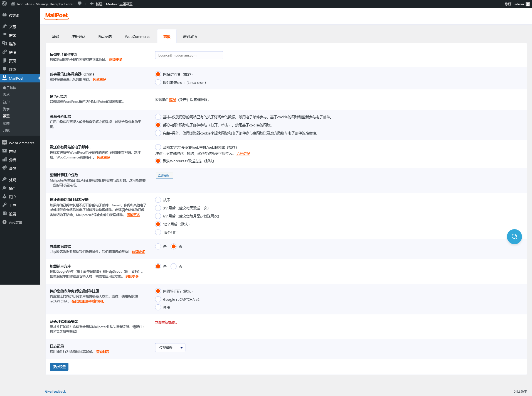The image size is (532, 396).
Task: Open the comments bubble icon in admin bar
Action: (x=80, y=4)
